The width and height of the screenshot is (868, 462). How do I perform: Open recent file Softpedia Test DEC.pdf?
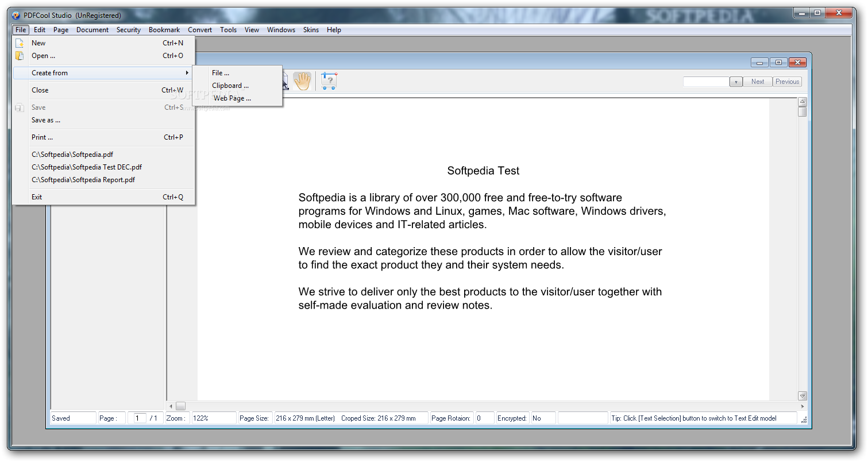(x=103, y=167)
